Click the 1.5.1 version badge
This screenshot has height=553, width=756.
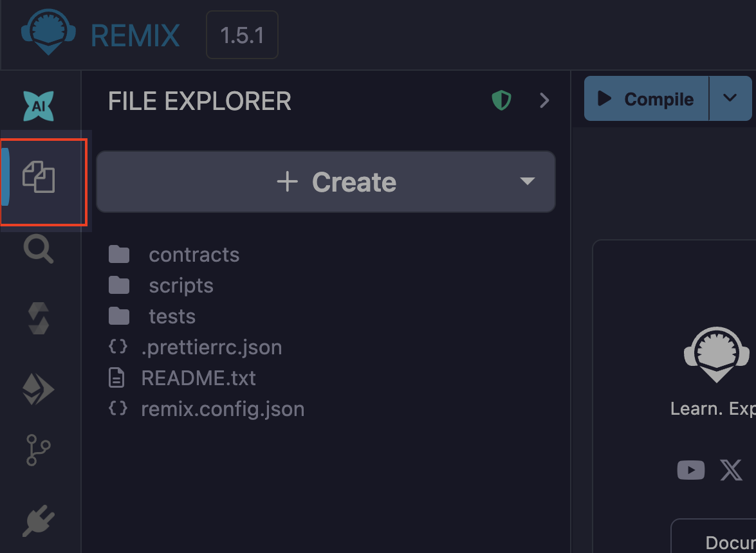point(242,35)
